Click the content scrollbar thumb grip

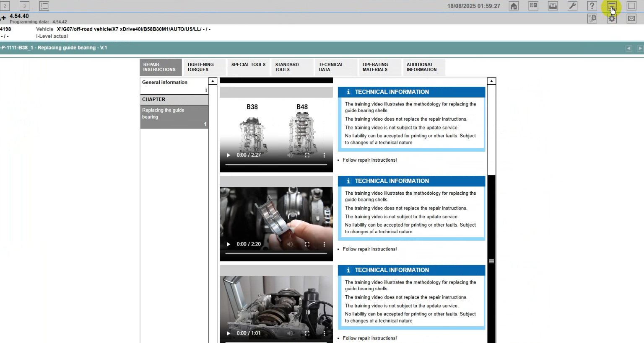(x=491, y=261)
